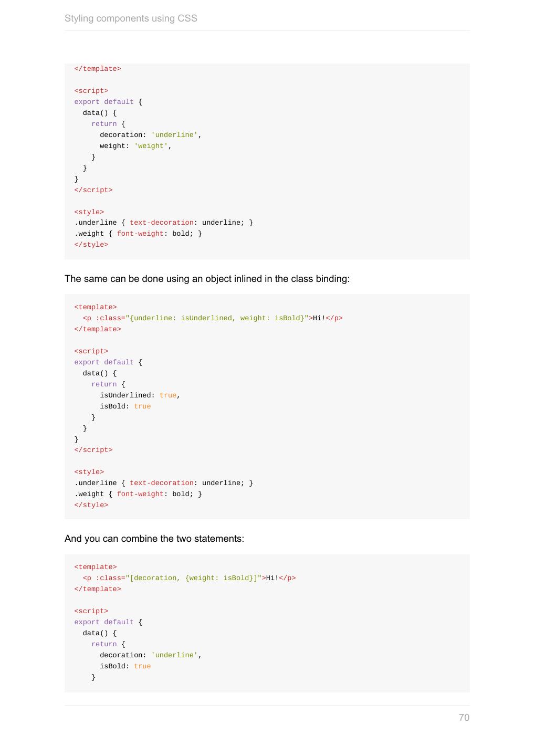
Task: Click the sentence about object inlined in class binding
Action: tap(207, 279)
